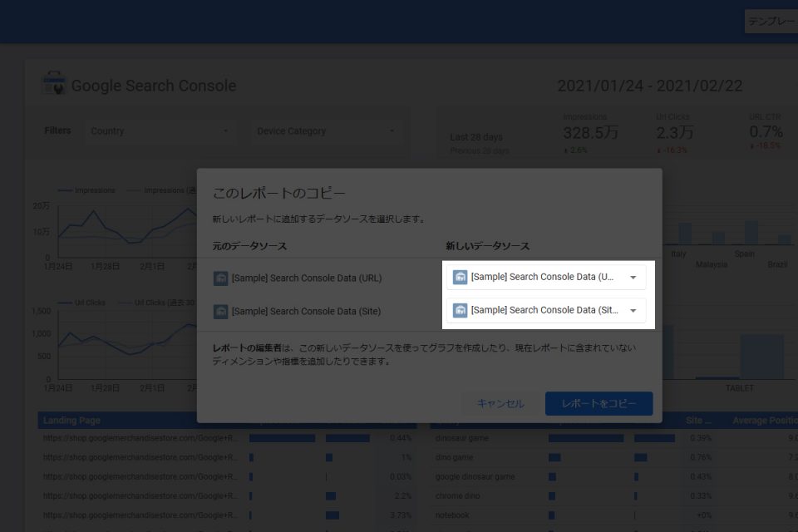Image resolution: width=798 pixels, height=532 pixels.
Task: Select the "dinosaur game" query row
Action: 461,438
